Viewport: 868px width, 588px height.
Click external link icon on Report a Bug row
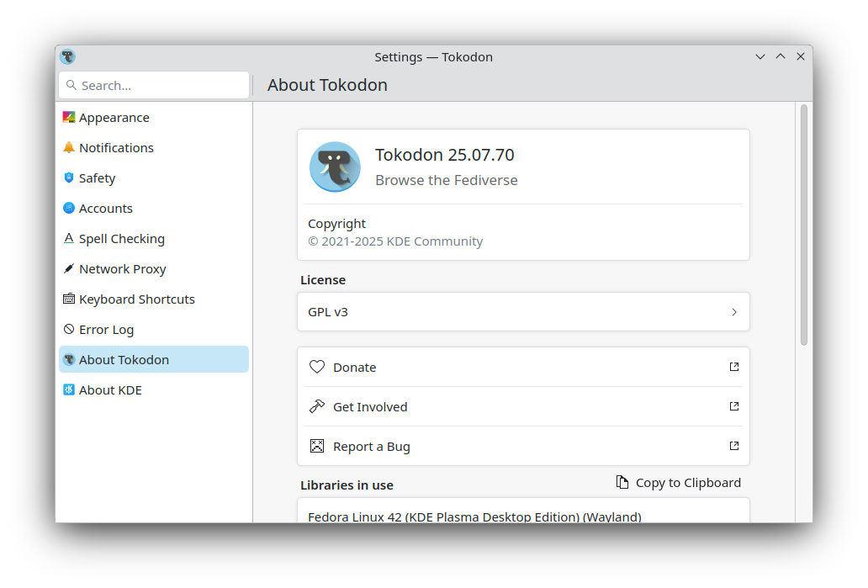(x=734, y=446)
